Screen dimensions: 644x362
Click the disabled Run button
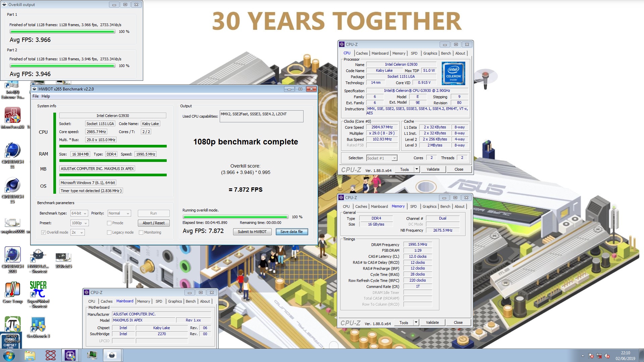point(154,214)
